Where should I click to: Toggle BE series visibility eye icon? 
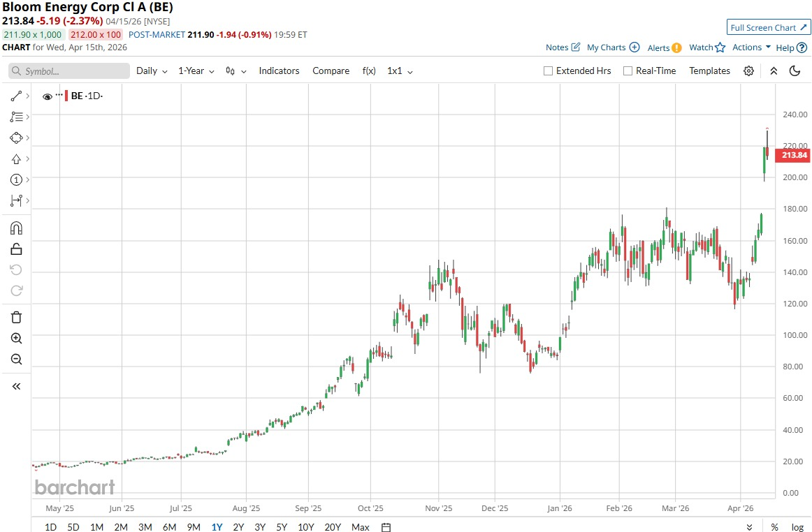pyautogui.click(x=48, y=97)
